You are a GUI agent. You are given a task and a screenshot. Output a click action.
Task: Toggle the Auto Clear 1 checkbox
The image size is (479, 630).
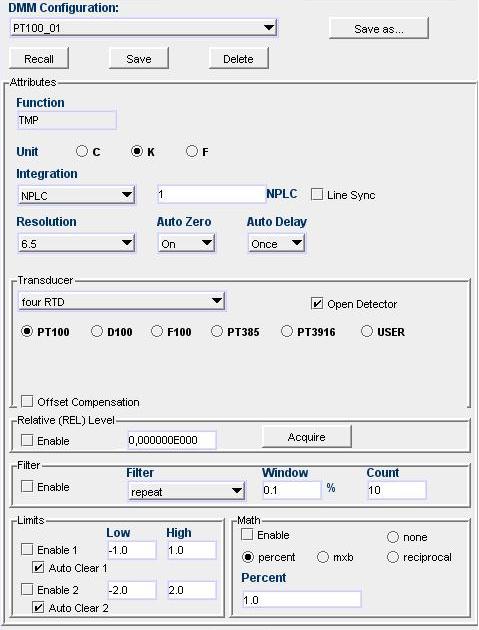[x=38, y=567]
